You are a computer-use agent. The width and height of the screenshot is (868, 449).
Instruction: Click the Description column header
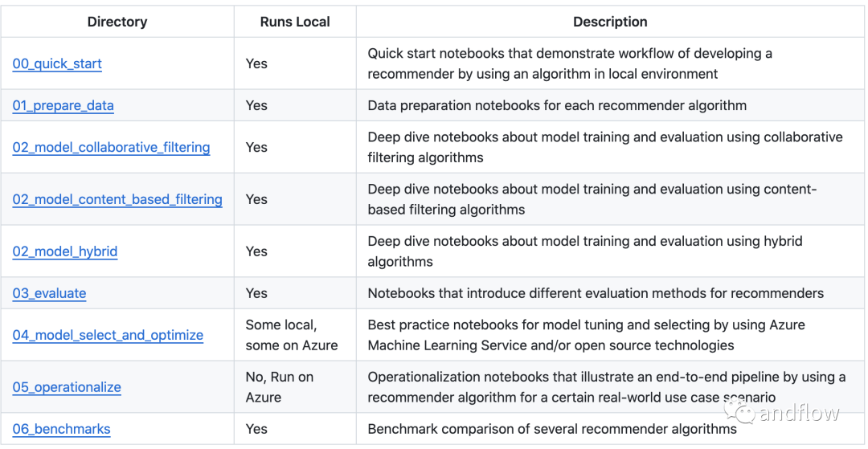click(610, 22)
